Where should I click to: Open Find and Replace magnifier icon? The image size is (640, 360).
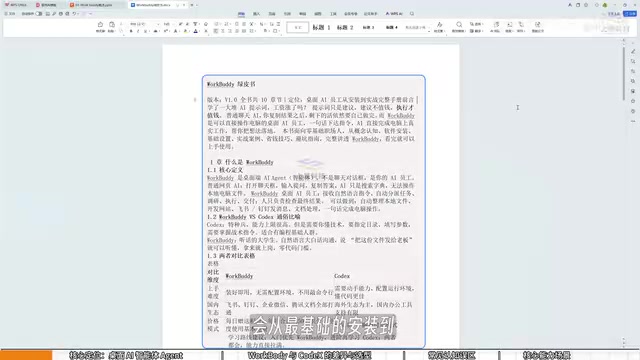459,24
